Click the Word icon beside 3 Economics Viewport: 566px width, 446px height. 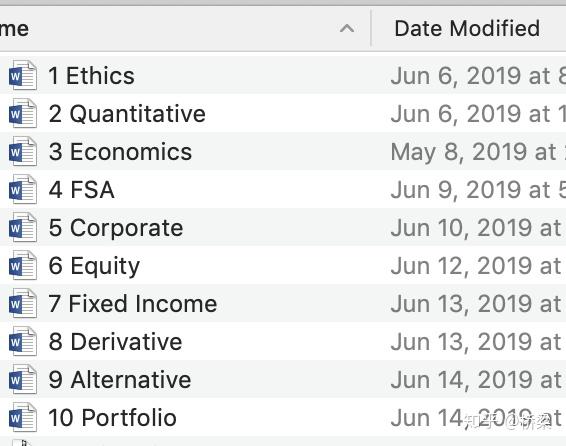[x=23, y=151]
